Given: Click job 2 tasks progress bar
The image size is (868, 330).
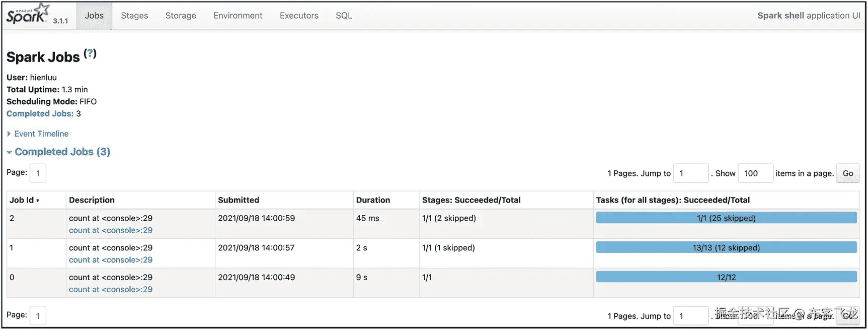Looking at the screenshot, I should 726,218.
